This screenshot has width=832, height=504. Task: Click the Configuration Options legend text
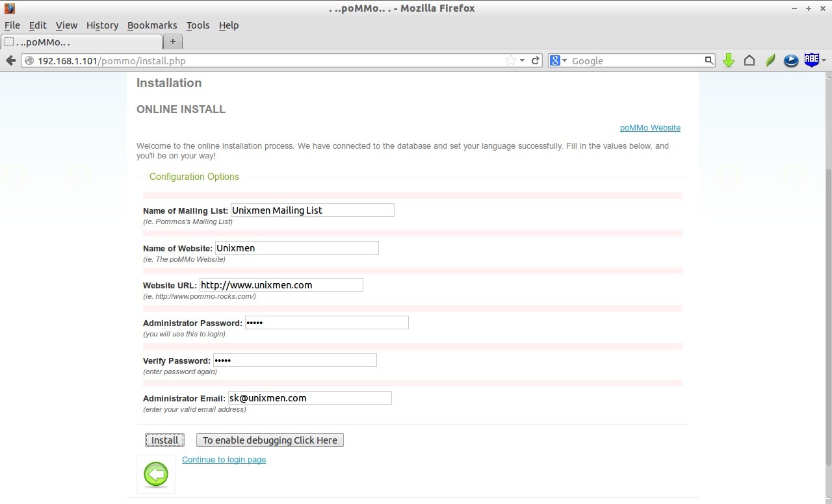point(194,177)
